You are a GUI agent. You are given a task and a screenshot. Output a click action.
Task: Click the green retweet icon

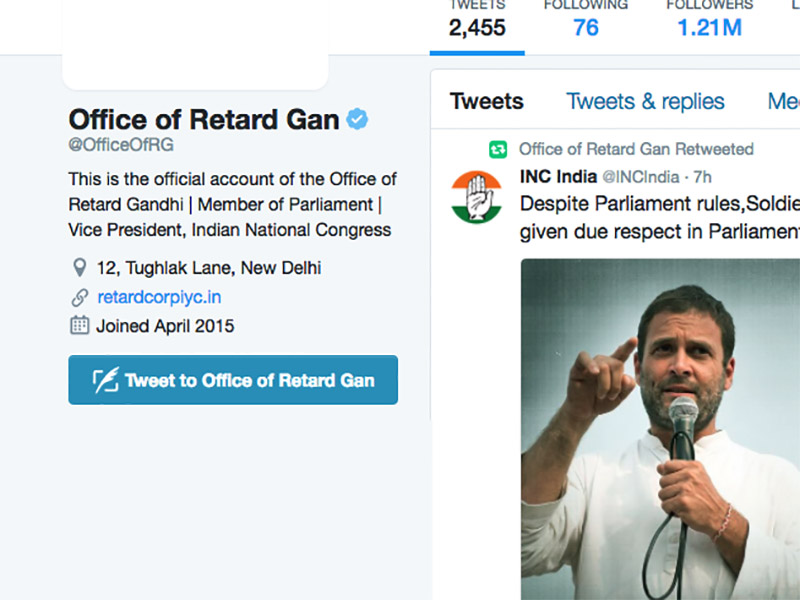[498, 149]
